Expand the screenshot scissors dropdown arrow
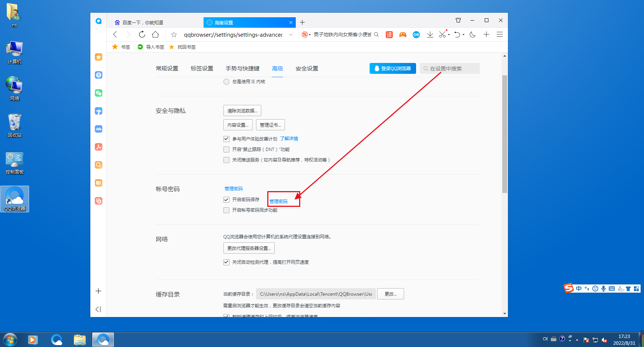This screenshot has width=644, height=347. (x=449, y=34)
